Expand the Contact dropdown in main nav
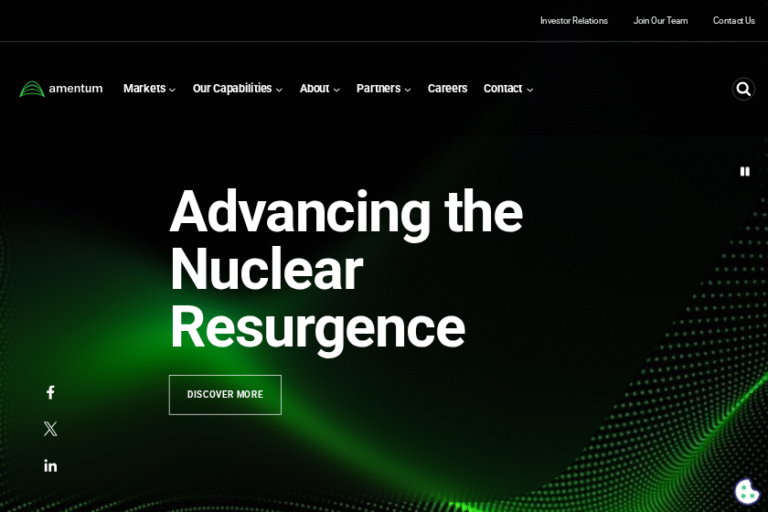 tap(508, 89)
